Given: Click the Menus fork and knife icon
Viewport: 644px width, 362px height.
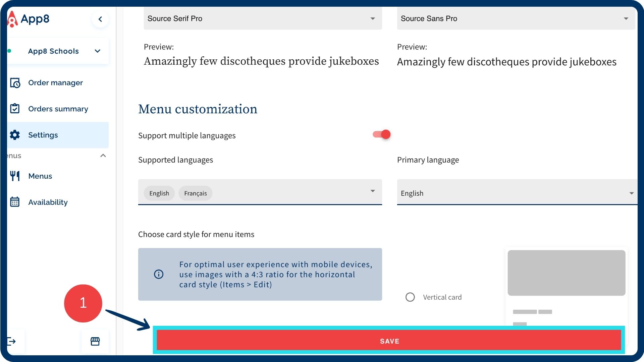Looking at the screenshot, I should click(x=15, y=176).
